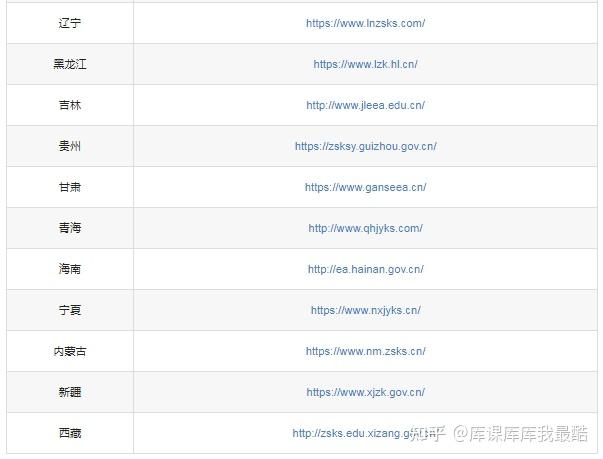Screen dimensions: 603x459
Task: Select the 青海 table cell
Action: (x=70, y=228)
